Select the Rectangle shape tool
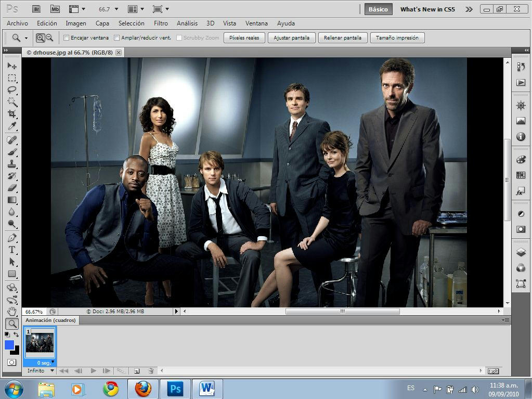Screen dimensions: 532x399 (x=12, y=274)
